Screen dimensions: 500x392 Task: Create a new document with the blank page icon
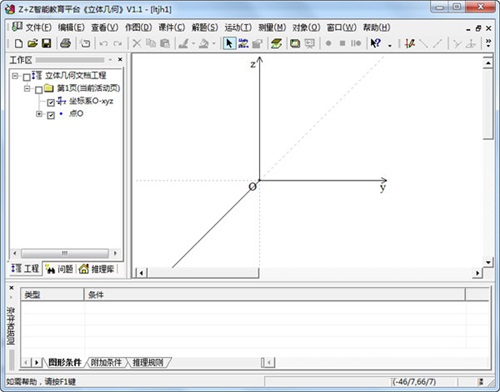click(19, 43)
